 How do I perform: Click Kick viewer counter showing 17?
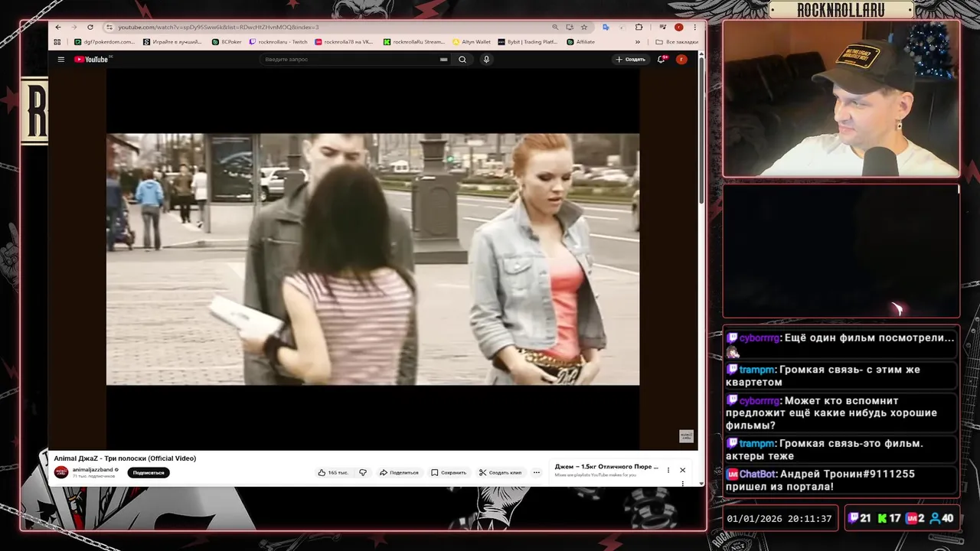coord(889,518)
